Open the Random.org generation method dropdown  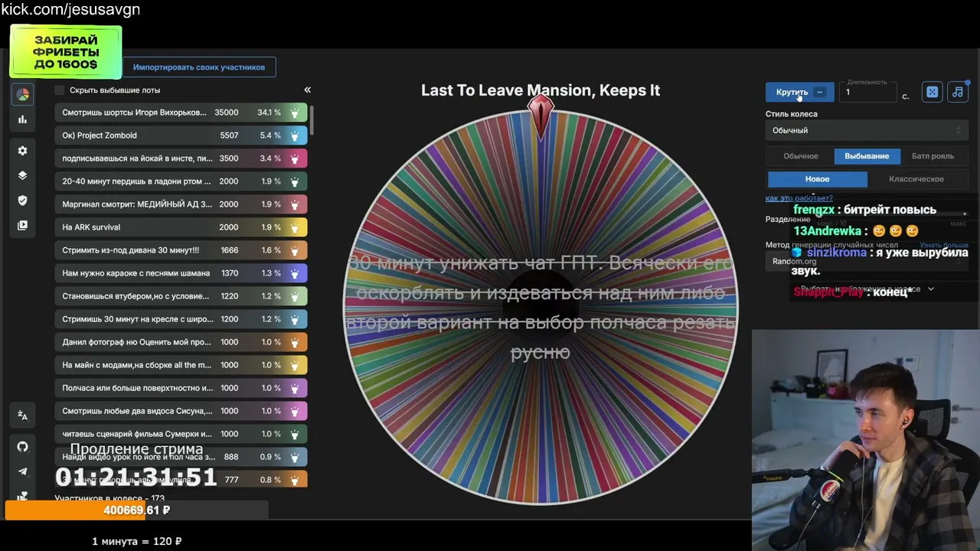(867, 262)
